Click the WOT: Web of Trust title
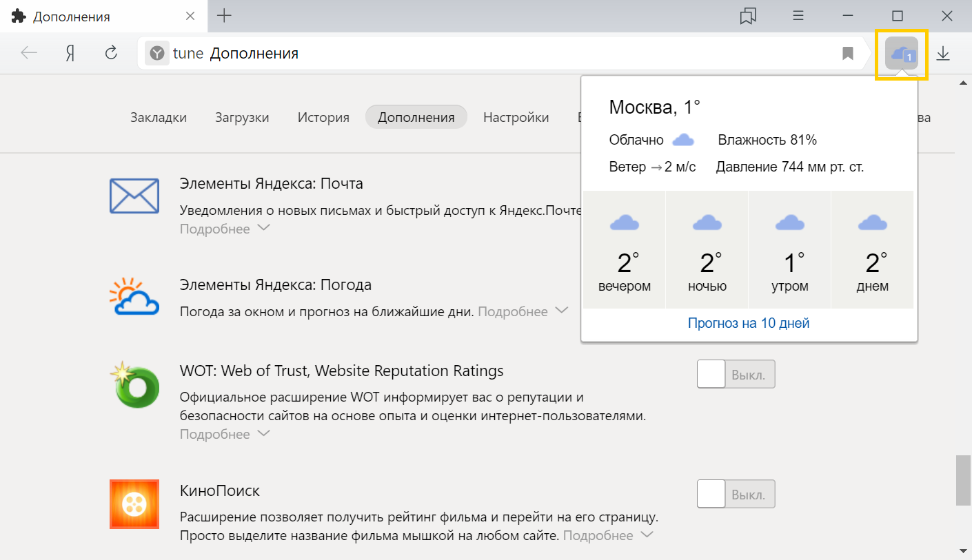The image size is (972, 560). pyautogui.click(x=342, y=371)
